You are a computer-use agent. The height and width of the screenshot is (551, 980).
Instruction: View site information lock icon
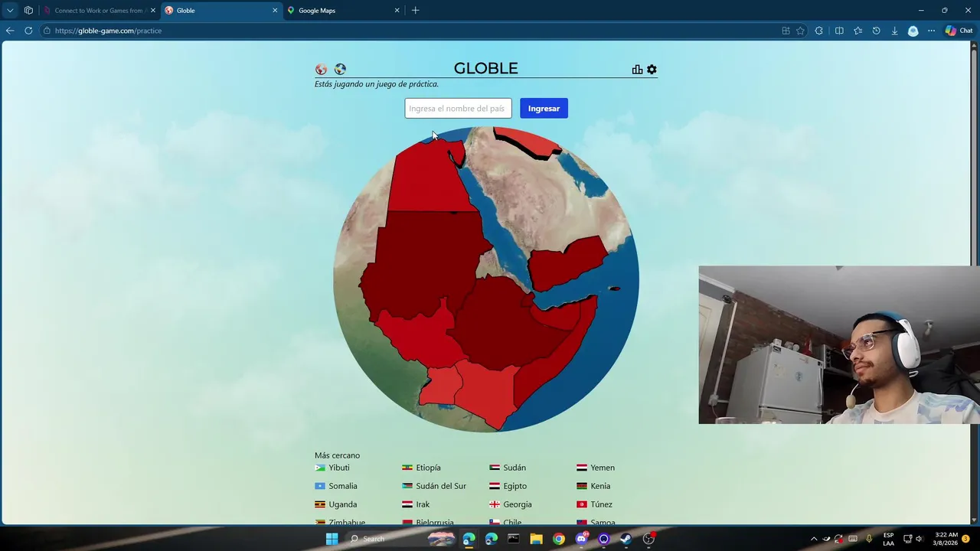tap(47, 31)
